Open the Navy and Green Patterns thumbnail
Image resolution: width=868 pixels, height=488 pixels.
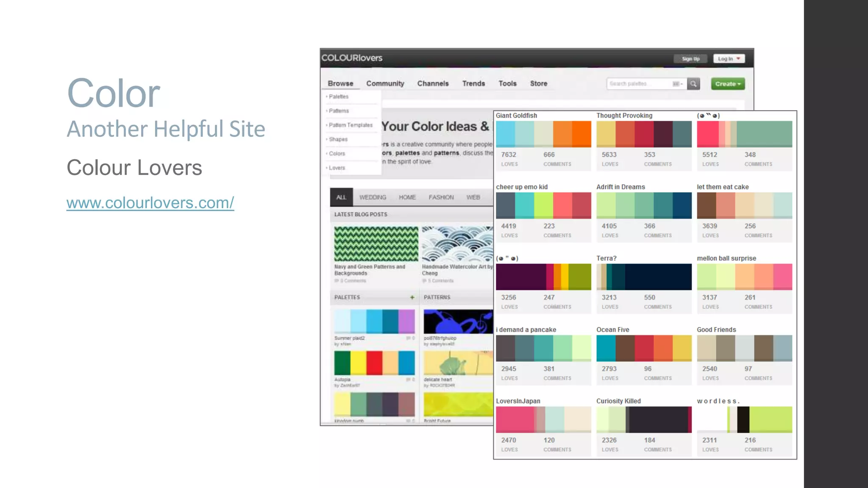376,244
